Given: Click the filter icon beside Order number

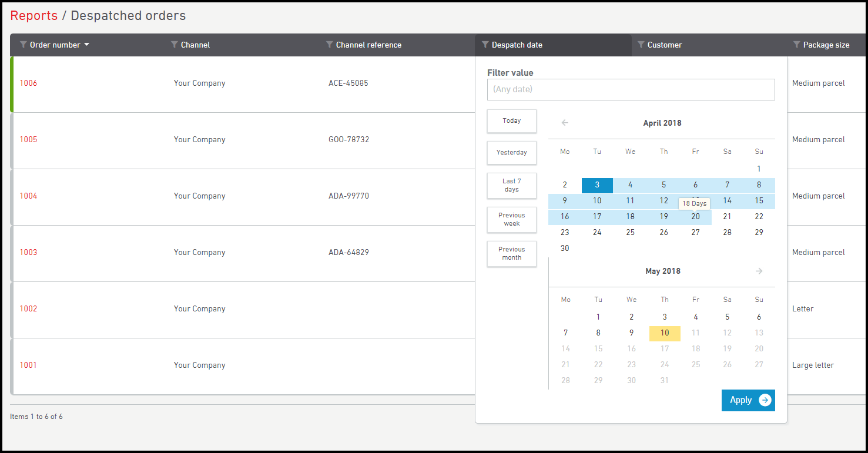Looking at the screenshot, I should (24, 45).
